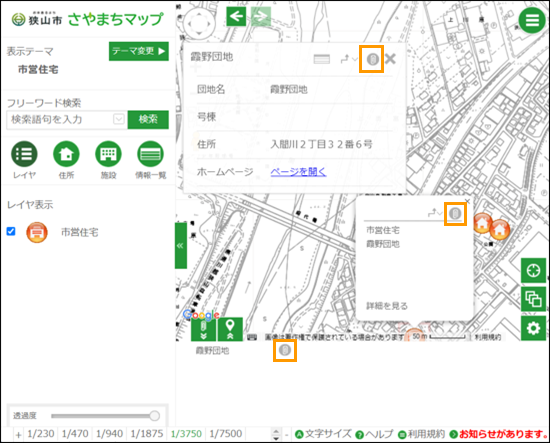The image size is (550, 443).
Task: Open the hamburger menu at top right
Action: pos(532,20)
